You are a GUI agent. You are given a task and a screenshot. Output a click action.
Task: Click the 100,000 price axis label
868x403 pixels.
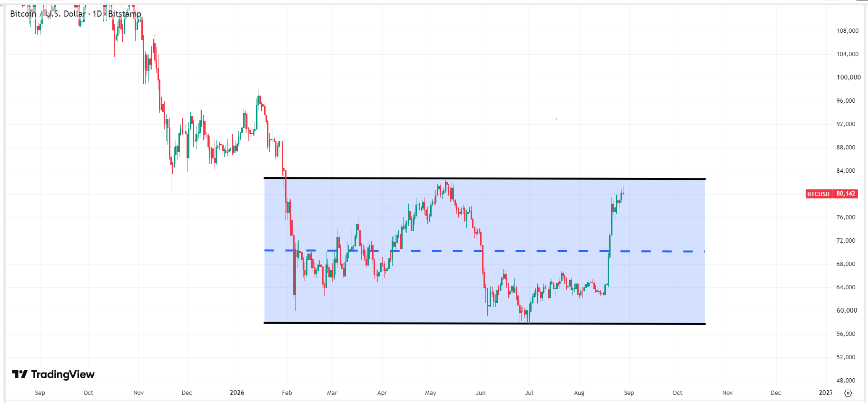coord(848,77)
